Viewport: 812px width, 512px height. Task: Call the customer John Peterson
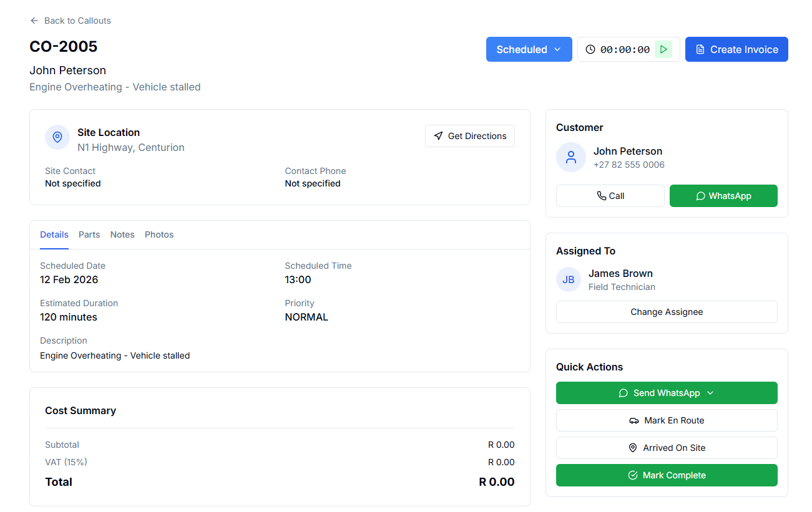610,196
